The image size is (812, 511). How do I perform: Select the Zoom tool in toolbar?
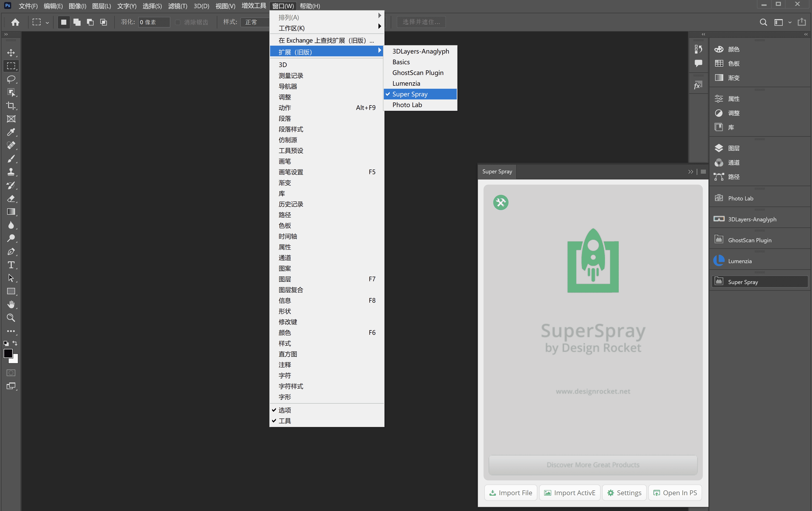pos(11,318)
